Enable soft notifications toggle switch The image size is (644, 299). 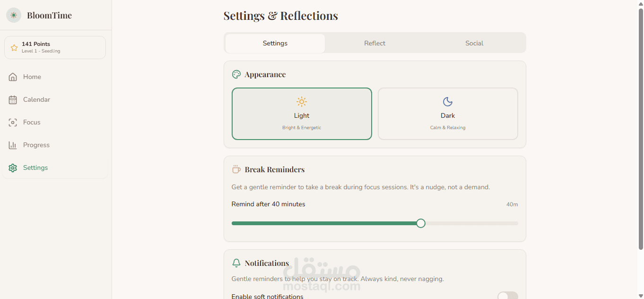pos(507,296)
